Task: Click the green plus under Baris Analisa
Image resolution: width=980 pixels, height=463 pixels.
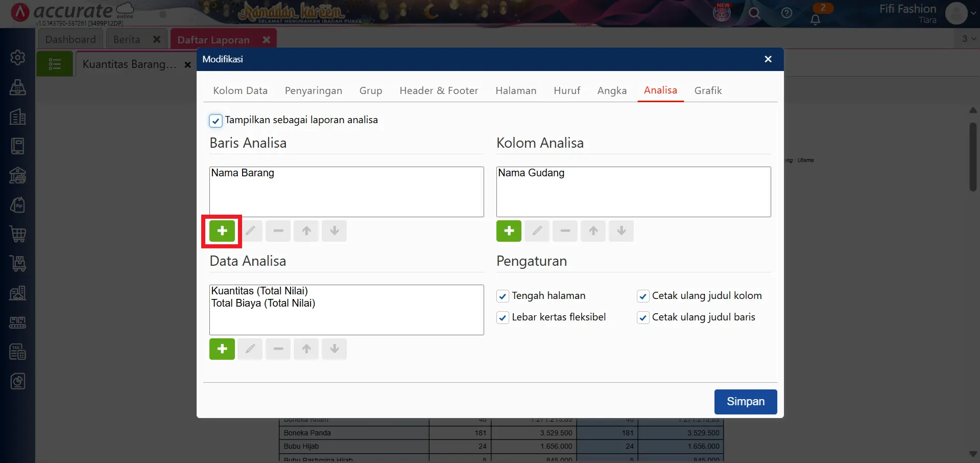Action: [x=222, y=231]
